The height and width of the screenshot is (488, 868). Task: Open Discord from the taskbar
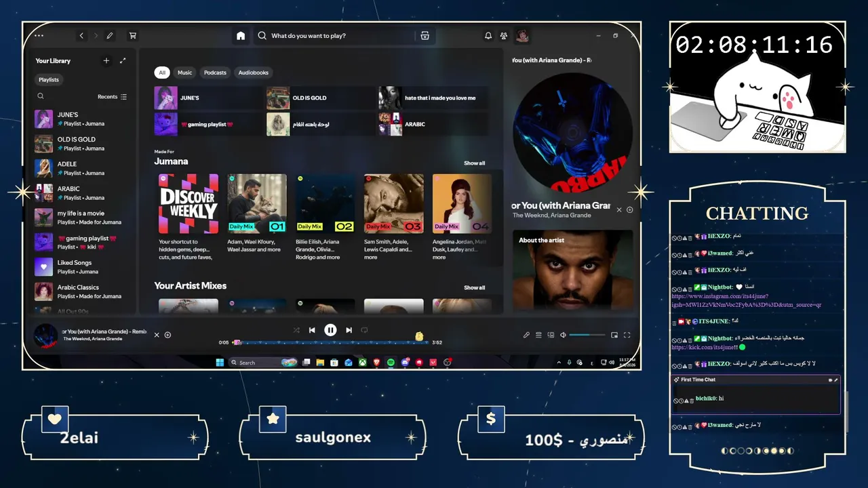click(405, 363)
